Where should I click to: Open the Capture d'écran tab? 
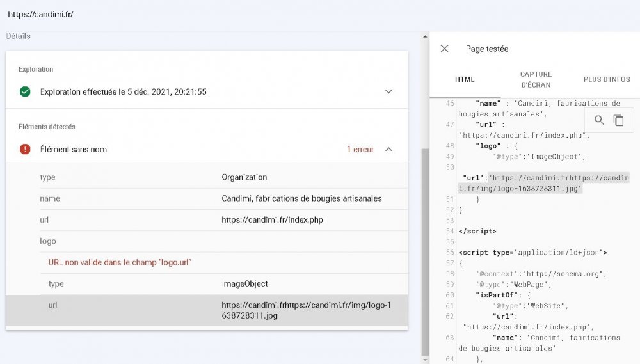coord(536,79)
